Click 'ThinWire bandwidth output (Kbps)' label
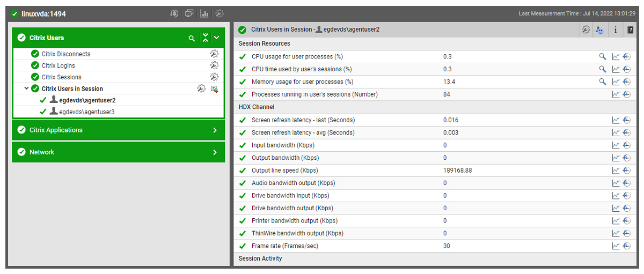This screenshot has width=644, height=274. [x=297, y=233]
